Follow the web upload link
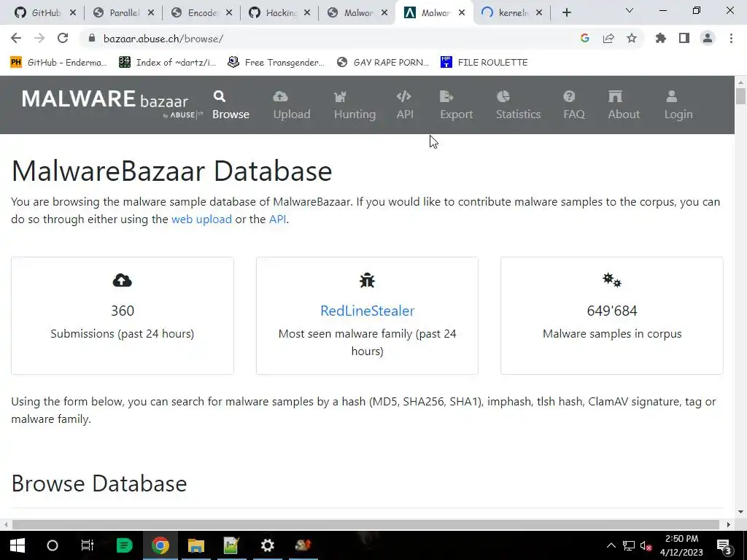Screen dimensions: 747x560 pos(201,219)
